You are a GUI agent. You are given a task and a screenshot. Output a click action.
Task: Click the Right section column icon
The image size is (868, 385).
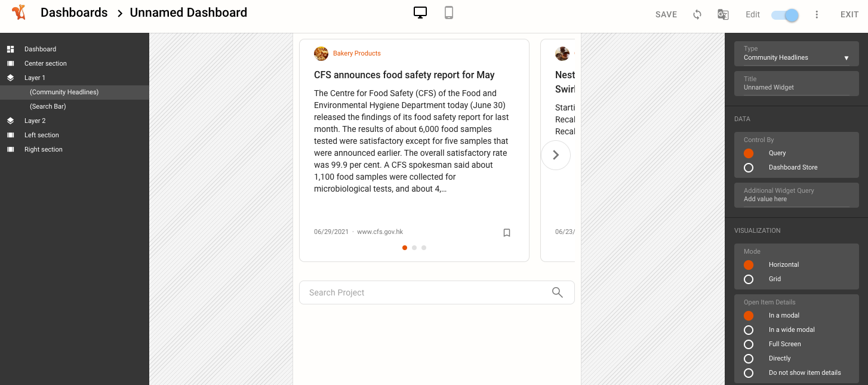[10, 149]
